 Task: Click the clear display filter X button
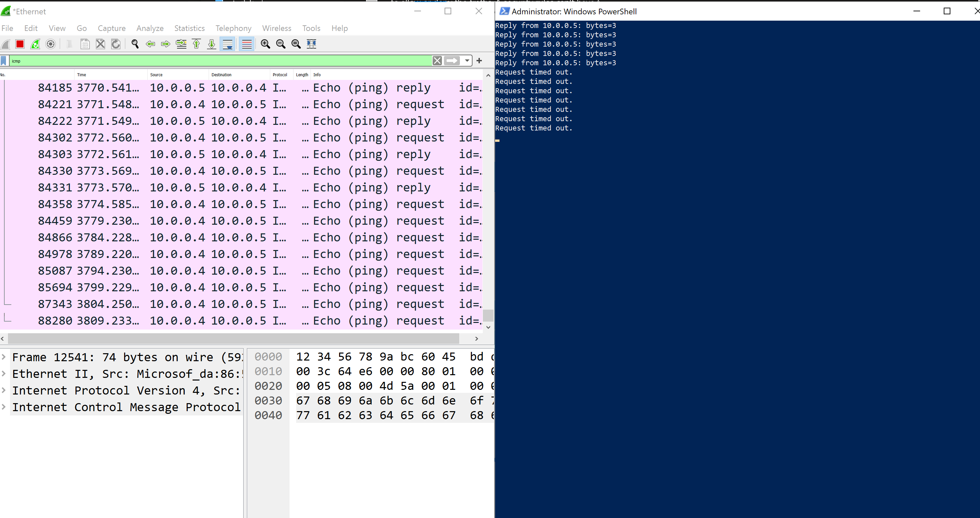pyautogui.click(x=436, y=60)
